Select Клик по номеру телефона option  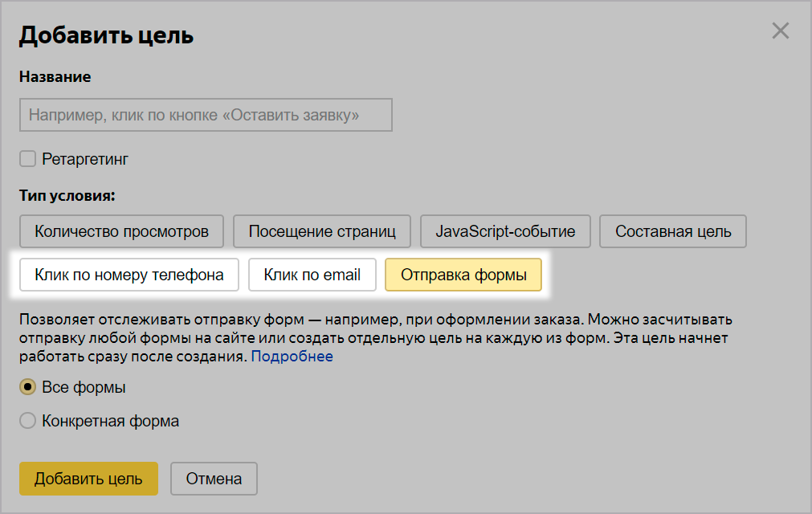129,275
